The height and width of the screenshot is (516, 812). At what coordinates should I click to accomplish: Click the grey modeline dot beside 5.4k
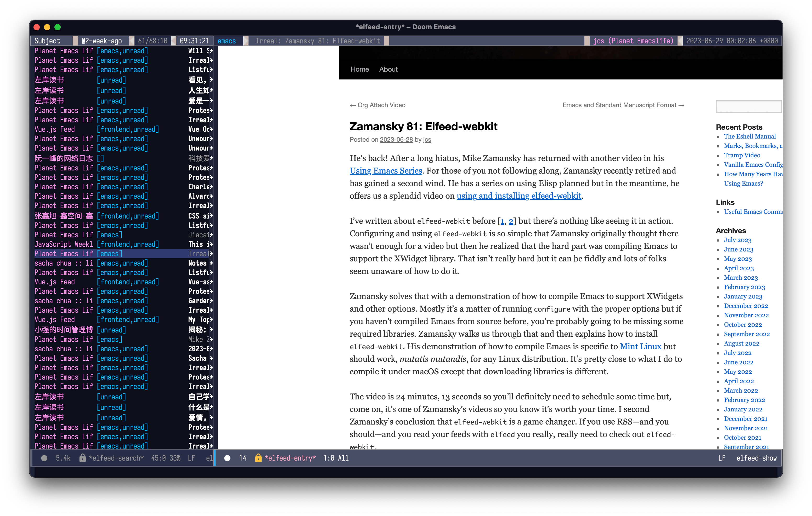coord(44,458)
